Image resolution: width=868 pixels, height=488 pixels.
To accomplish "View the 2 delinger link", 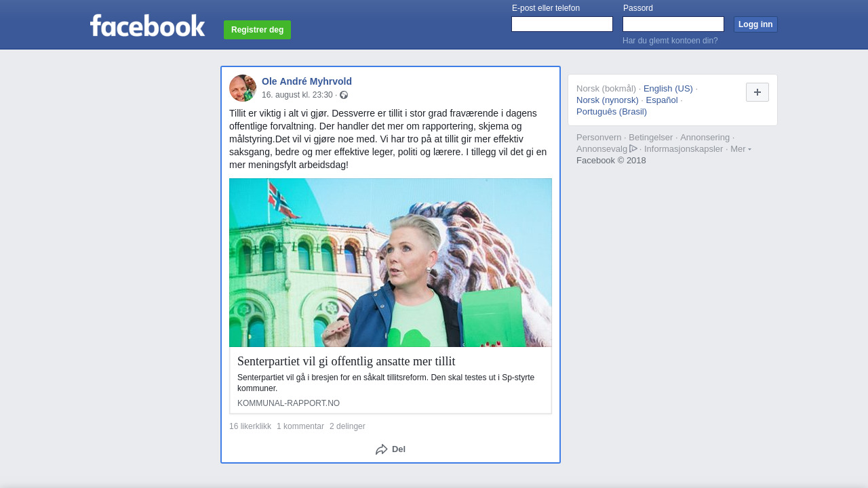I will click(347, 426).
